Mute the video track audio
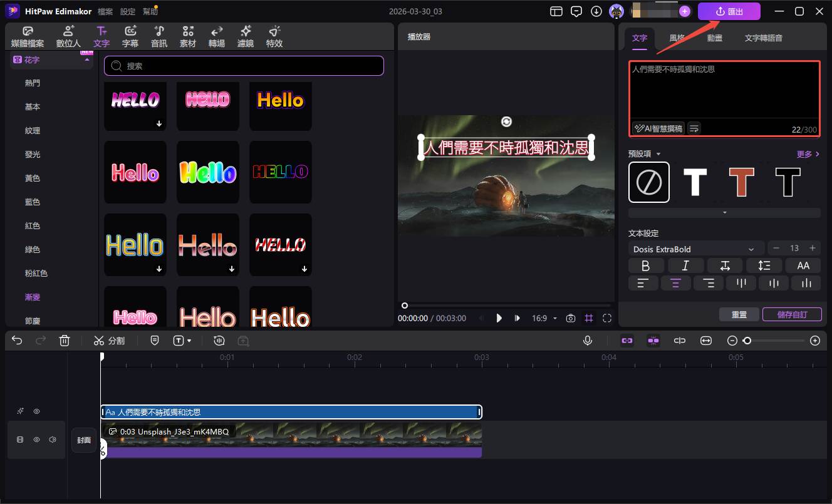832x504 pixels. coord(53,440)
